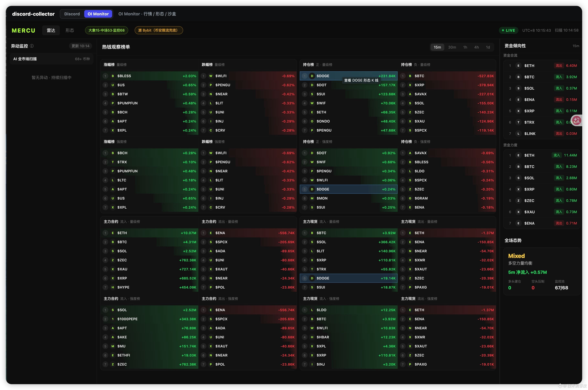Click the MERCU logo

point(24,31)
